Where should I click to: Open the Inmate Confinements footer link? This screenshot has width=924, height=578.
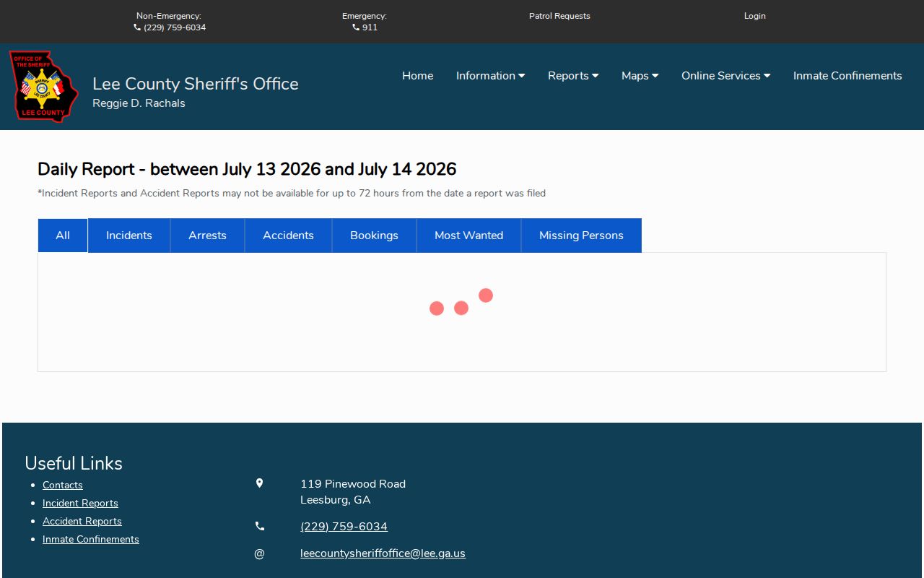(91, 539)
